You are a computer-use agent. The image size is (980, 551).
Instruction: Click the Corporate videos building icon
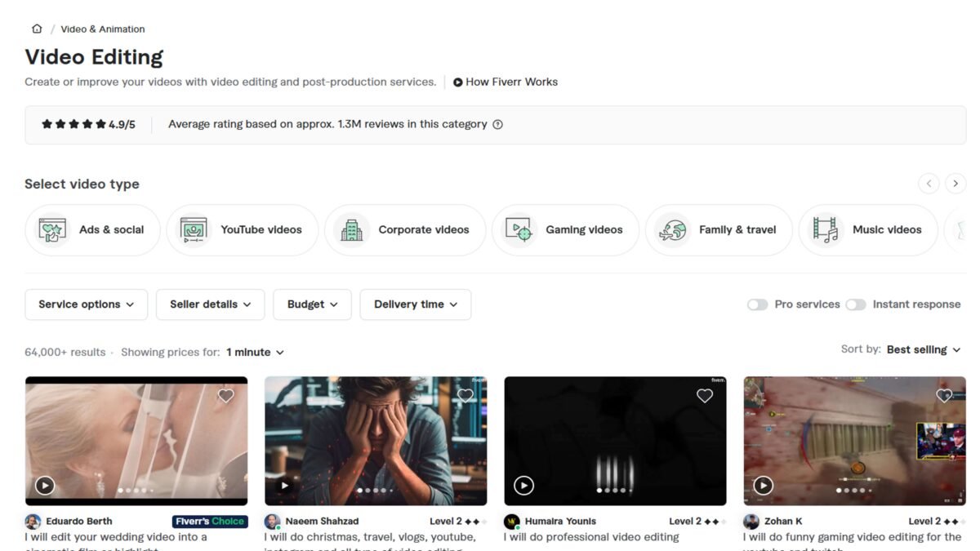[351, 229]
